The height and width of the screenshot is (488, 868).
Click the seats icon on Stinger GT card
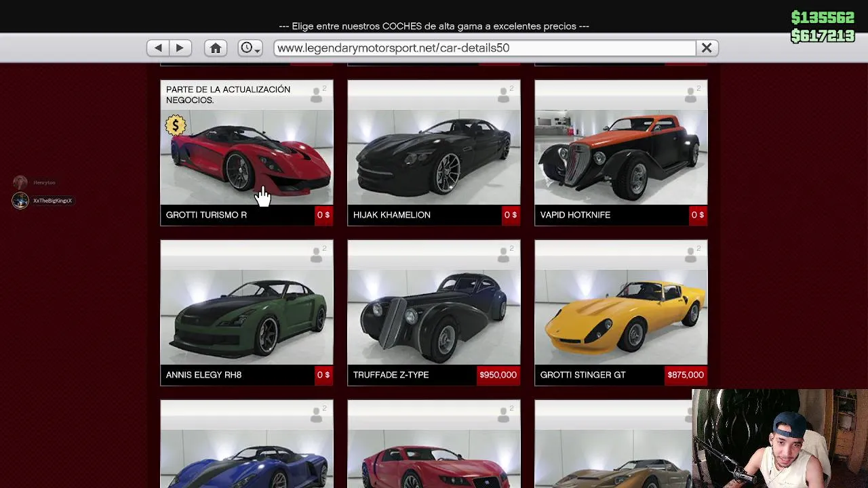click(692, 254)
